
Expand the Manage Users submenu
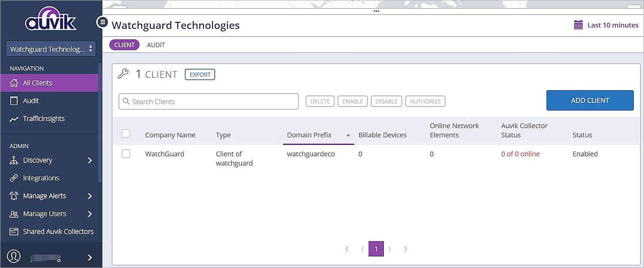click(x=89, y=214)
